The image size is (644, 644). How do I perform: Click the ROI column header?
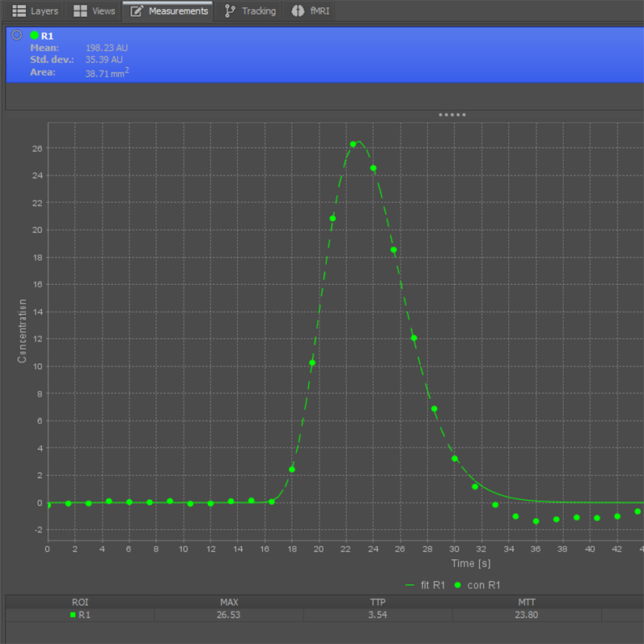pyautogui.click(x=80, y=602)
